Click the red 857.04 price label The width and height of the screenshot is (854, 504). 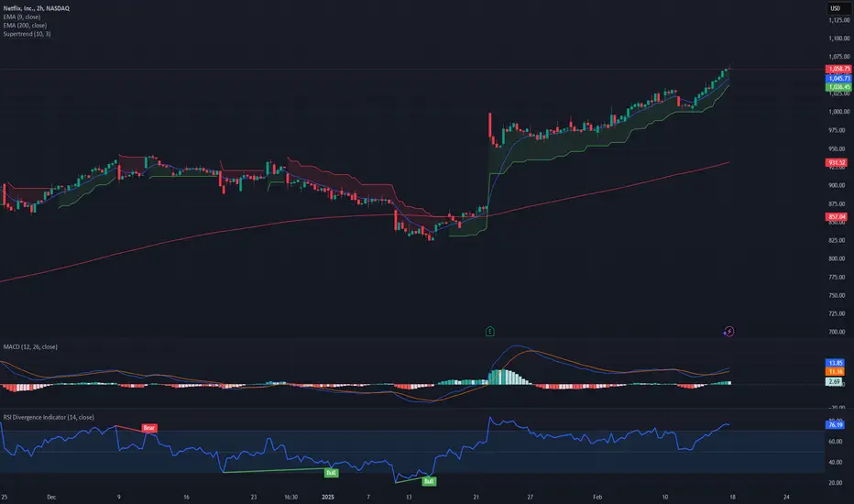click(836, 217)
